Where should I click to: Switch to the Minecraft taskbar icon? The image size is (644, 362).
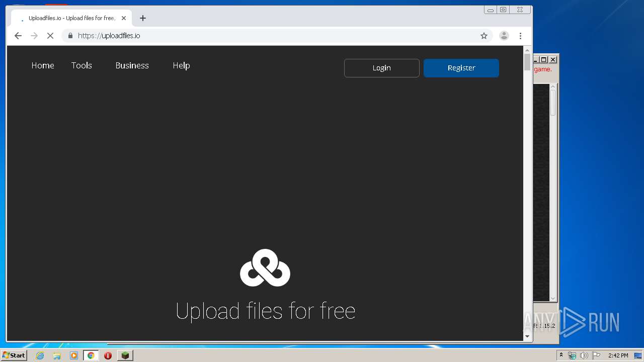125,355
